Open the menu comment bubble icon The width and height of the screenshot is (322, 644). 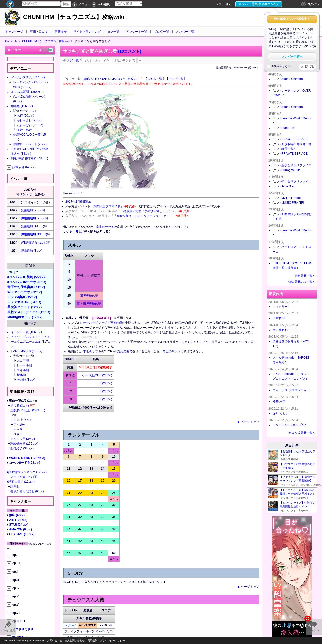51,50
